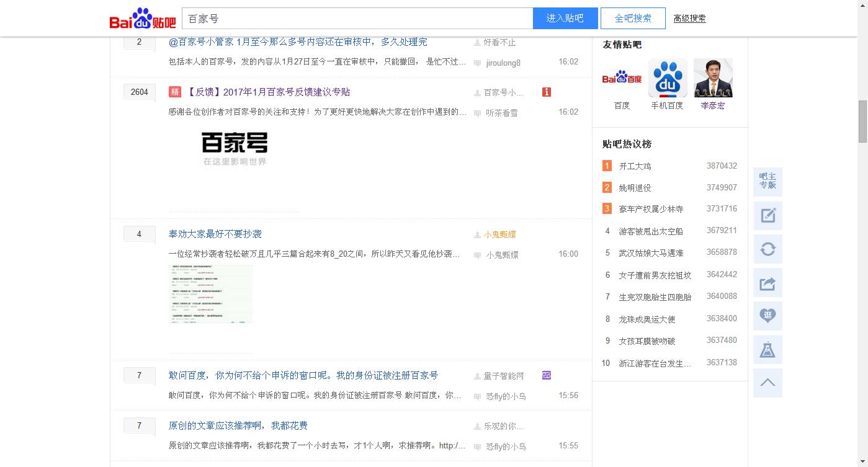Click the reply icon beside 听茶看雪
This screenshot has height=467, width=868.
click(477, 113)
